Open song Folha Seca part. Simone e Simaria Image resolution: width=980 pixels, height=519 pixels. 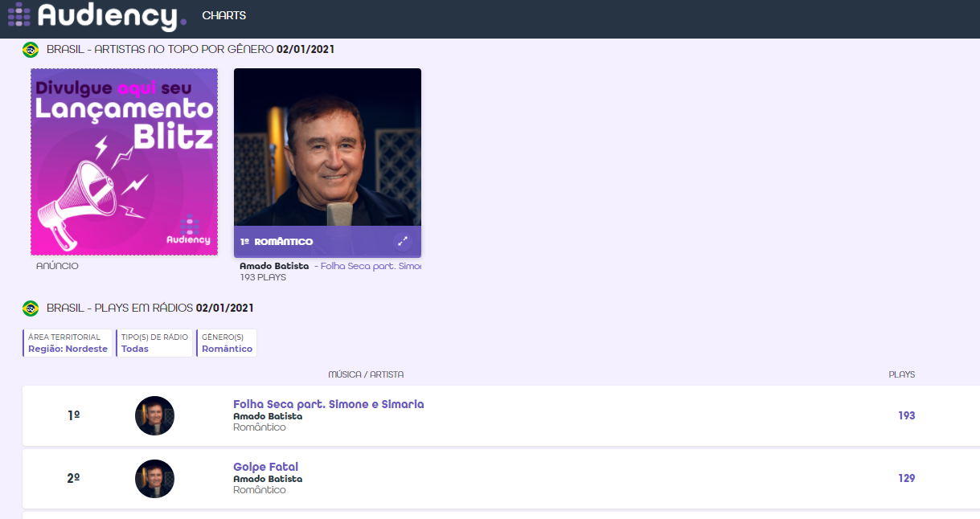pos(329,404)
